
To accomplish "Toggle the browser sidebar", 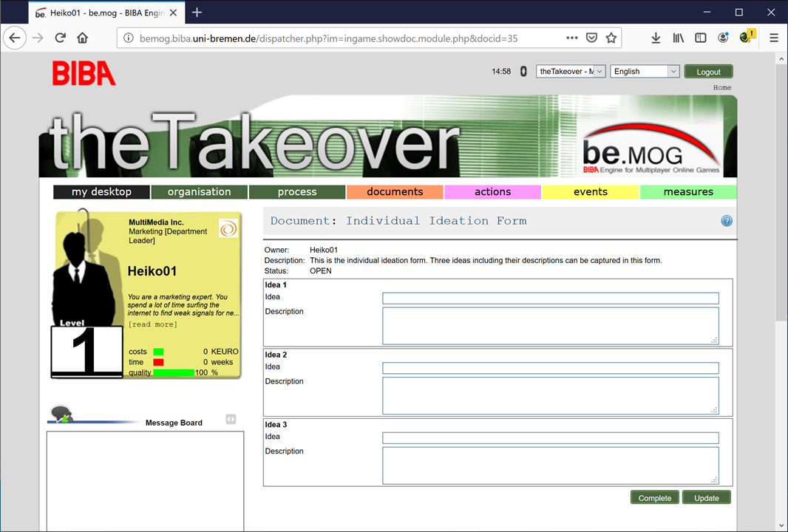I will tap(701, 38).
